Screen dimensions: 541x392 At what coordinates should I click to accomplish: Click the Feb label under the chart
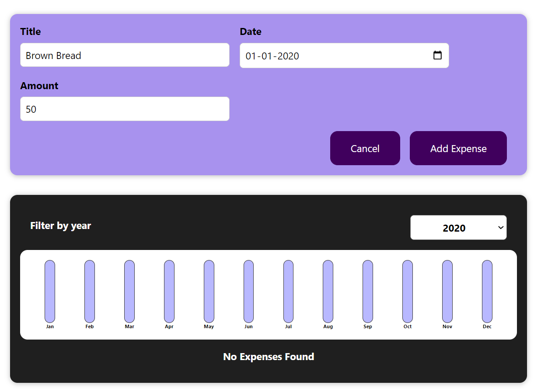click(x=89, y=326)
